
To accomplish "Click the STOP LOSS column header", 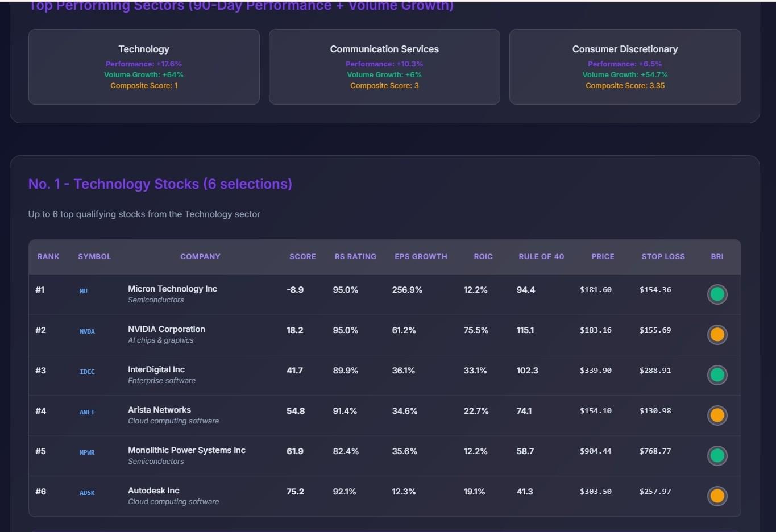I will click(663, 257).
